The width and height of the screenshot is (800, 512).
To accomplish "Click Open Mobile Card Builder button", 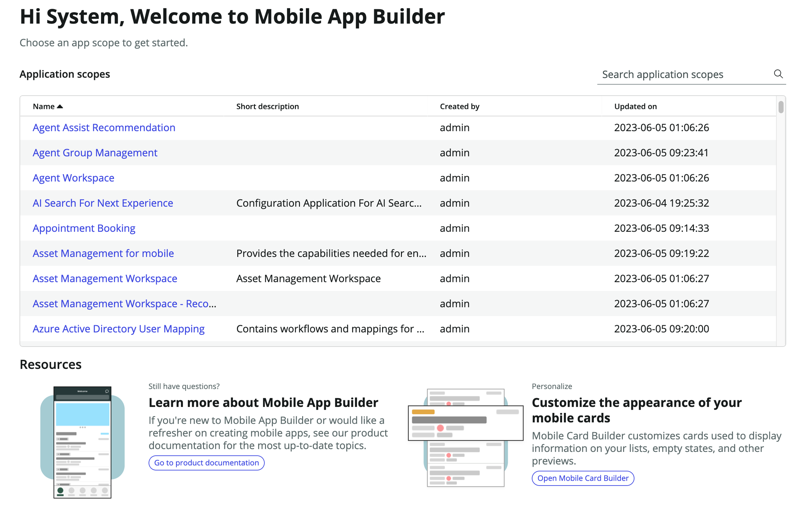I will coord(583,478).
